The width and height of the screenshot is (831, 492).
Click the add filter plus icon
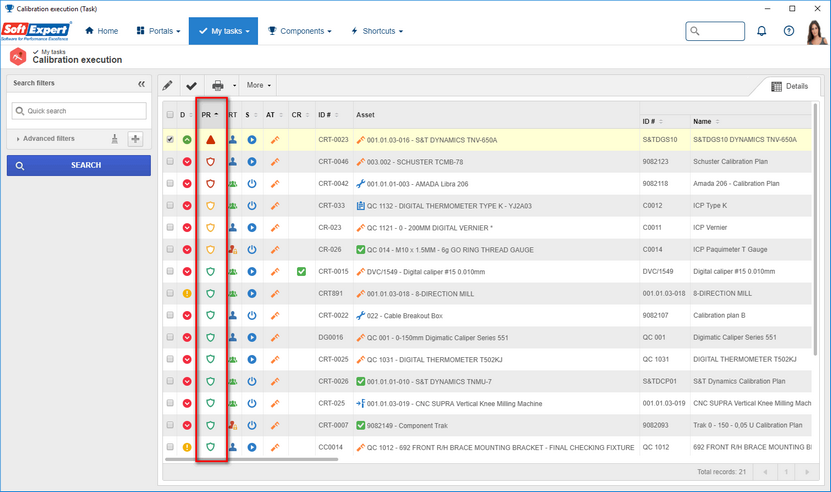tap(136, 139)
